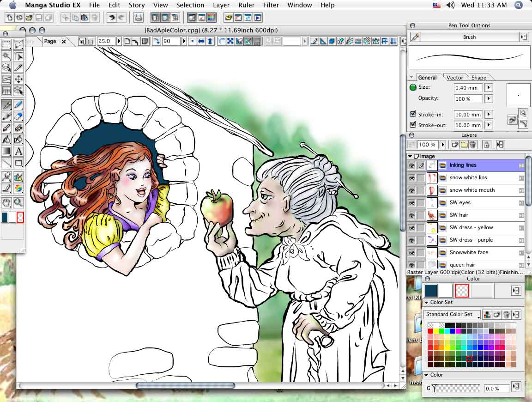This screenshot has width=532, height=402.
Task: Select the Line tool
Action: click(x=6, y=163)
